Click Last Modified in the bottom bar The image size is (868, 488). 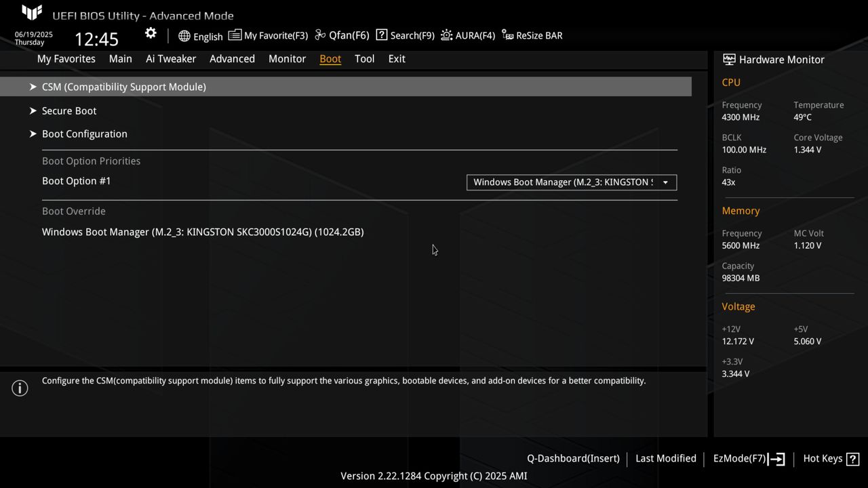click(x=665, y=458)
